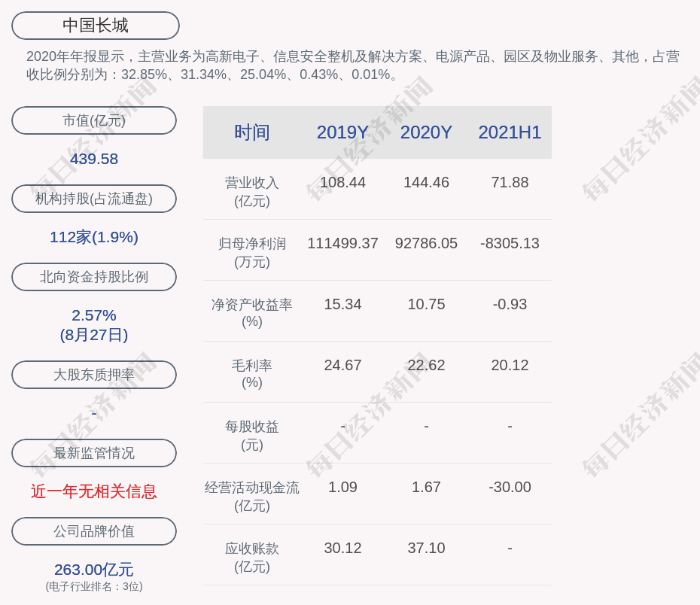Screen dimensions: 700x605
Task: Click the market value 439.58
Action: pyautogui.click(x=94, y=159)
